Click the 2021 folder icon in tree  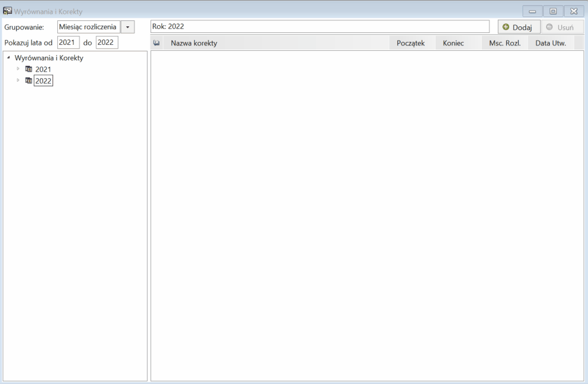click(29, 69)
